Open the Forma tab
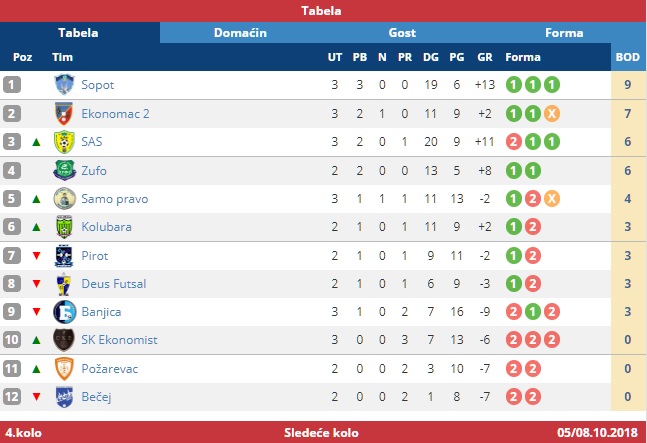Screen dimensions: 647x443 564,33
